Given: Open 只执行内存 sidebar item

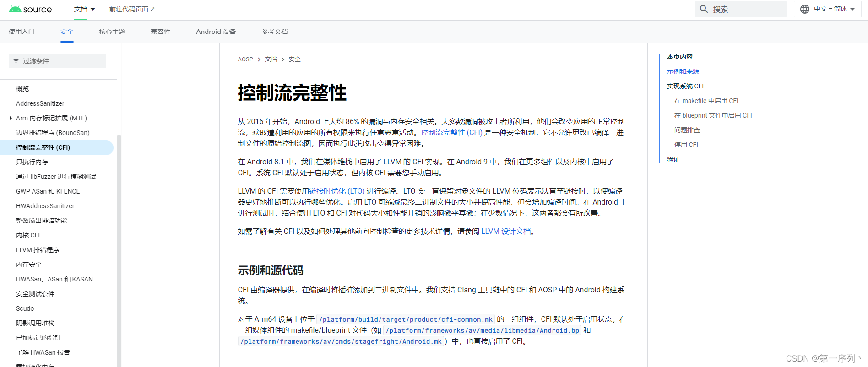Looking at the screenshot, I should pyautogui.click(x=32, y=162).
